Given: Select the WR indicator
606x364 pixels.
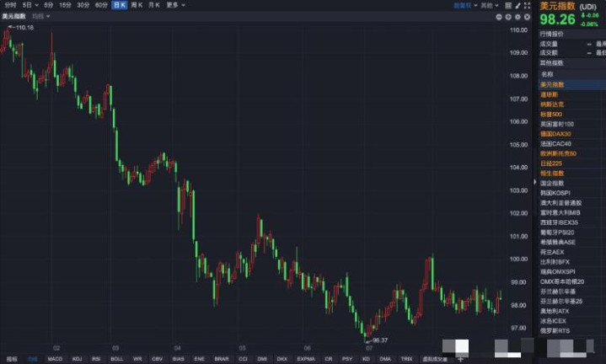Looking at the screenshot, I should 137,359.
